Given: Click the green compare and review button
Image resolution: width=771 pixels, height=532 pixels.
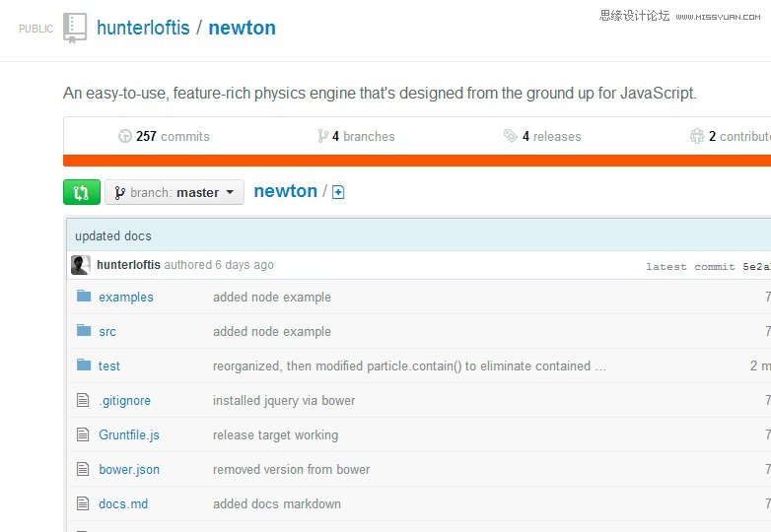Looking at the screenshot, I should (82, 192).
